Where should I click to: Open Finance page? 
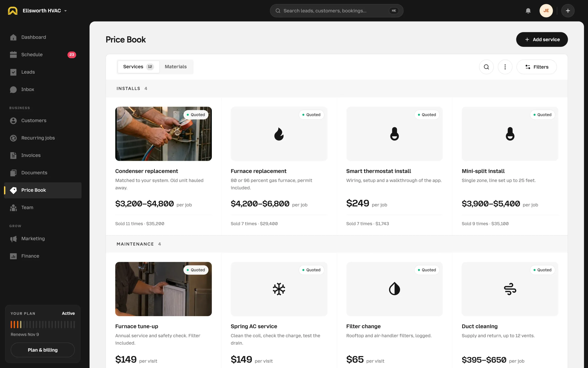[x=43, y=256]
